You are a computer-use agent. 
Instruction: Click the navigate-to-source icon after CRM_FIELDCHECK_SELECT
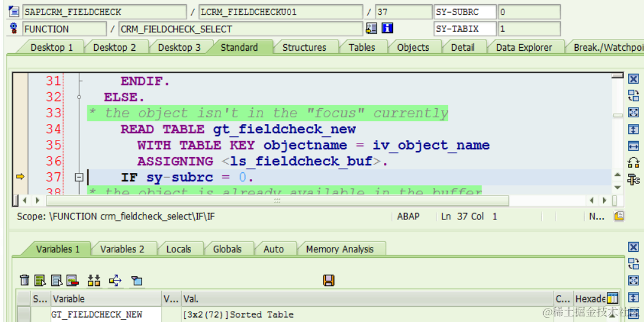(x=371, y=28)
